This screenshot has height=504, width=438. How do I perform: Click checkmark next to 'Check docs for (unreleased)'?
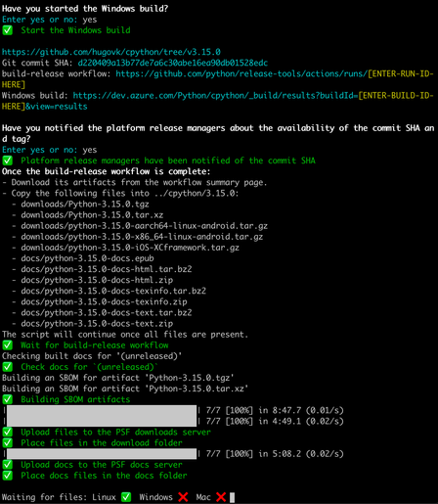click(x=7, y=367)
